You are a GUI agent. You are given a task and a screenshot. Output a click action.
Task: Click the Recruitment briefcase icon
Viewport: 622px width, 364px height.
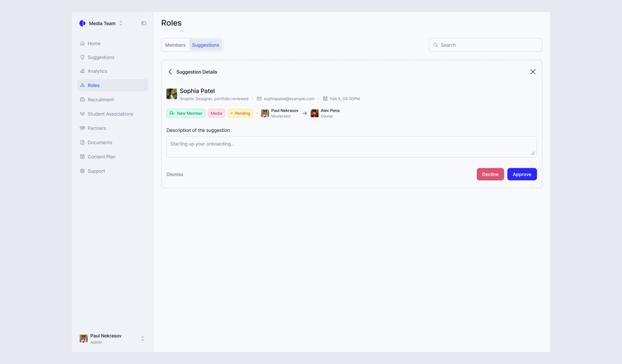(82, 99)
